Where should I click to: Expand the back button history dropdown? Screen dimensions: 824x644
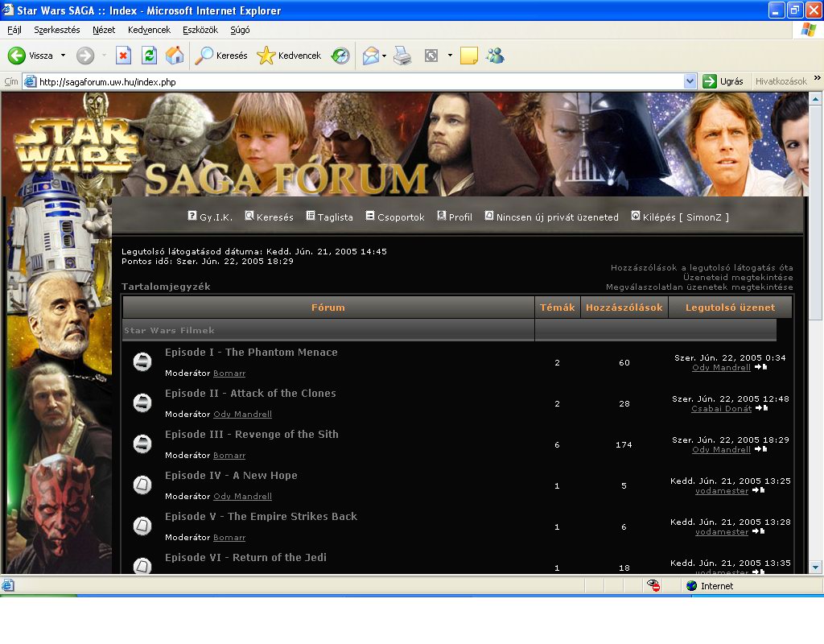pyautogui.click(x=63, y=56)
